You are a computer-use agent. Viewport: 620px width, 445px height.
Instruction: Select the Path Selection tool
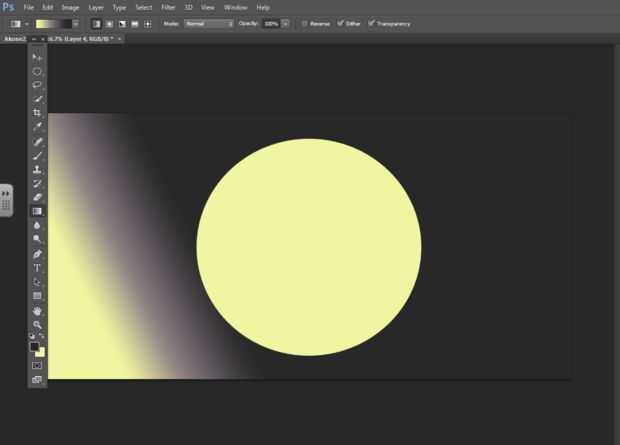(x=37, y=282)
